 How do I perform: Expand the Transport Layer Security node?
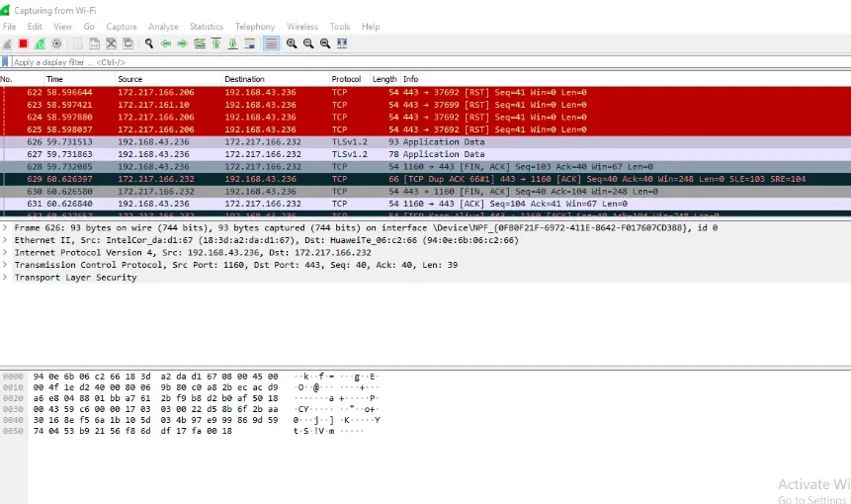point(6,278)
